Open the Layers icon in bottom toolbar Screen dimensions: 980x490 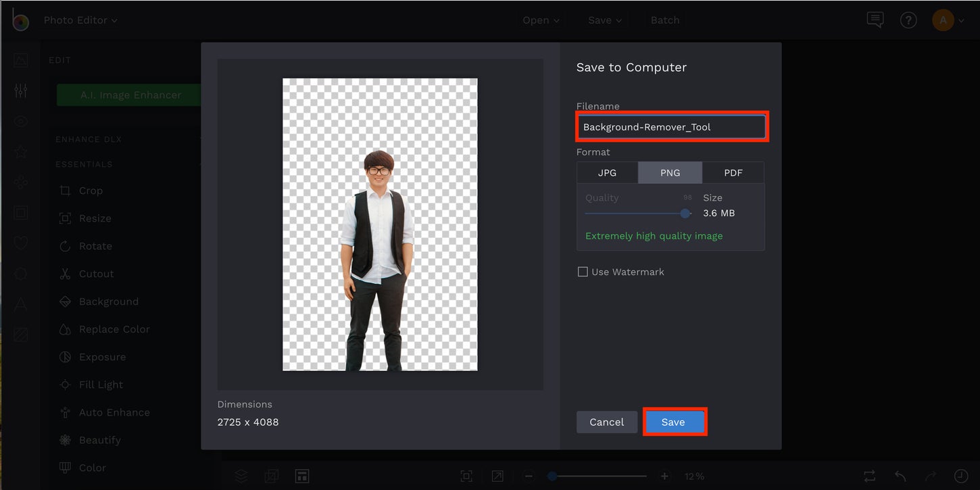pyautogui.click(x=241, y=476)
